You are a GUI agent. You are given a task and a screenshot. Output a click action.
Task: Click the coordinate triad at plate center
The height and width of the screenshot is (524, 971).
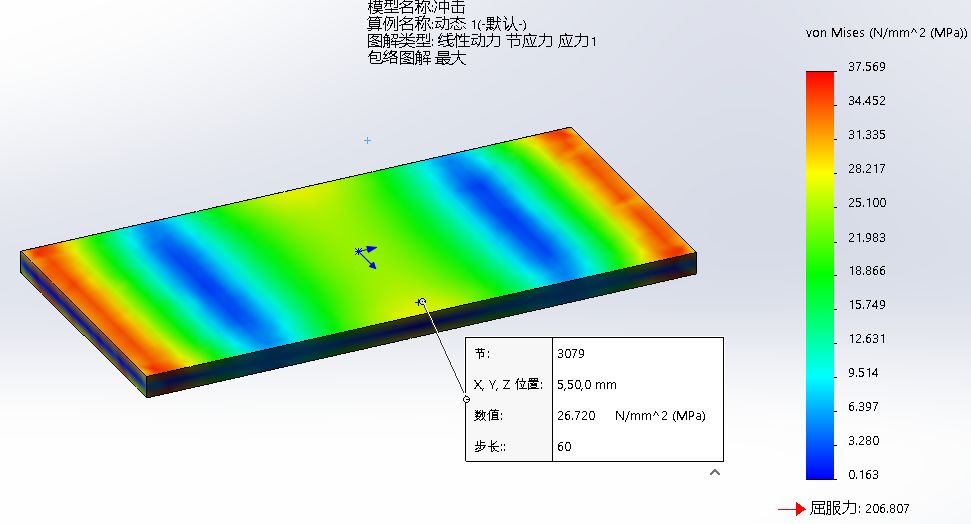coord(366,256)
